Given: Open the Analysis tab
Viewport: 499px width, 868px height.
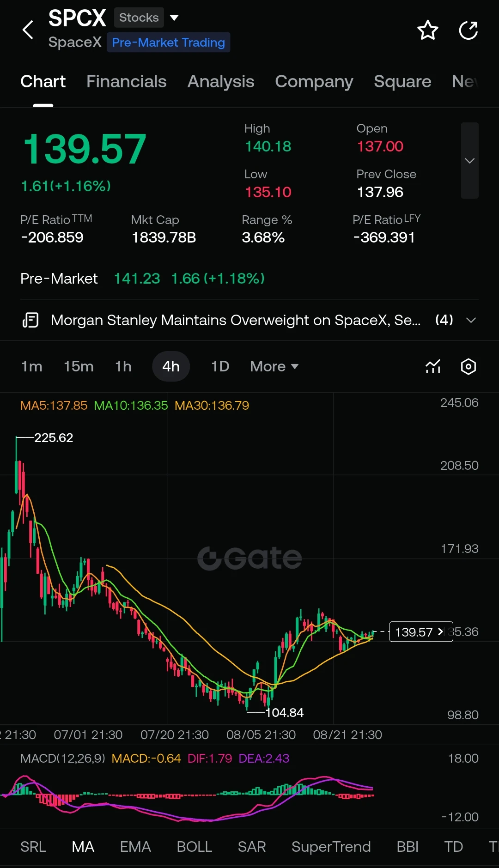Looking at the screenshot, I should tap(221, 82).
